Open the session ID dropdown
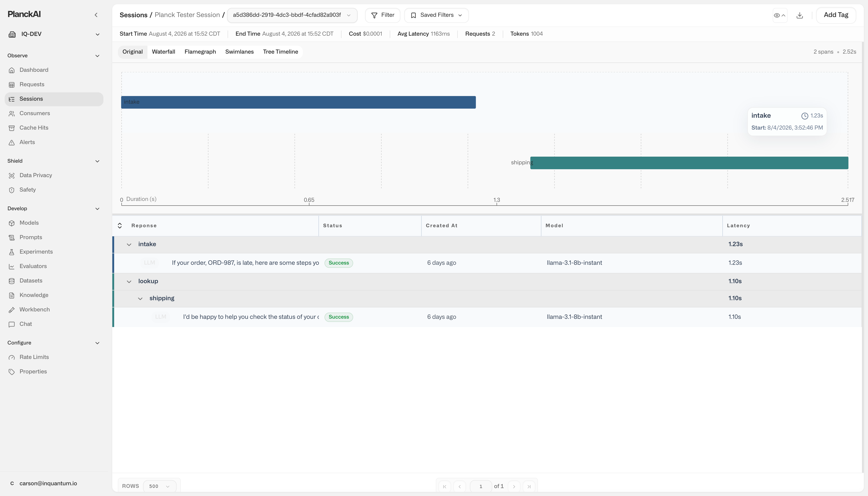Screen dimensions: 868x496 tap(292, 15)
